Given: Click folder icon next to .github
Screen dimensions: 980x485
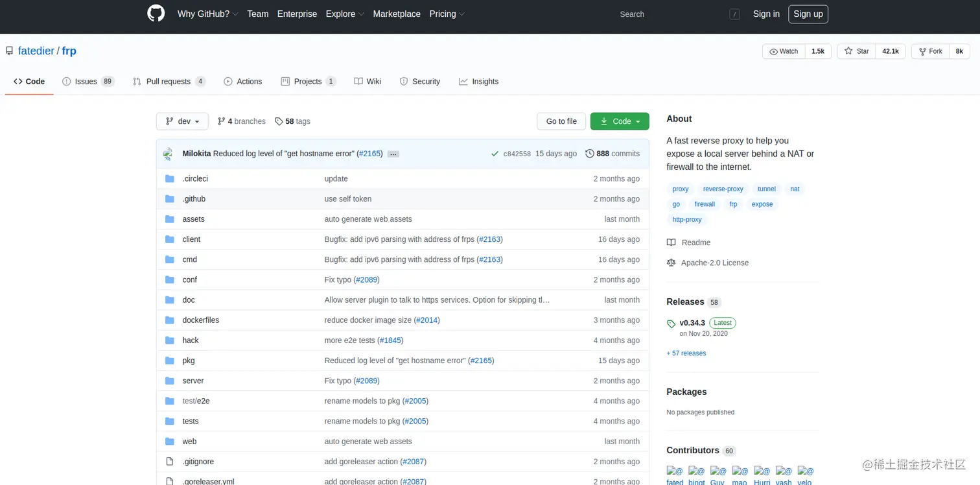Looking at the screenshot, I should [170, 199].
